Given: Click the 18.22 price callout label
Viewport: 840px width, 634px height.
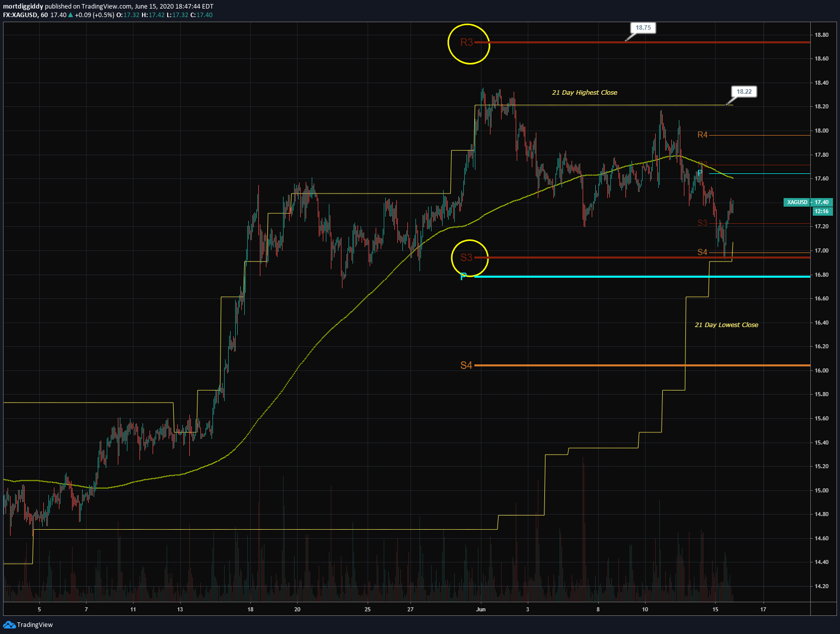Looking at the screenshot, I should (744, 92).
